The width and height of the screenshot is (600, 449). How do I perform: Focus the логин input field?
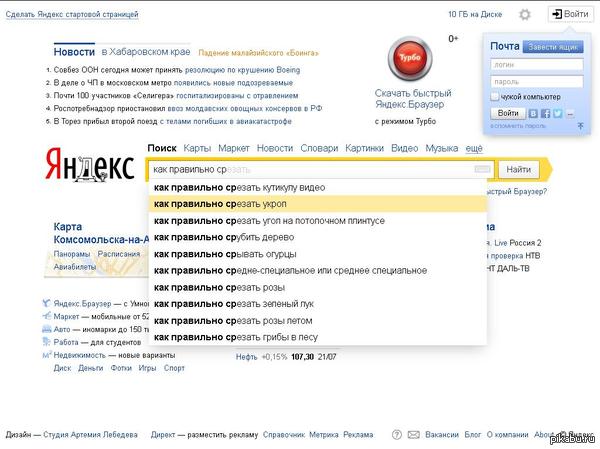(x=537, y=64)
